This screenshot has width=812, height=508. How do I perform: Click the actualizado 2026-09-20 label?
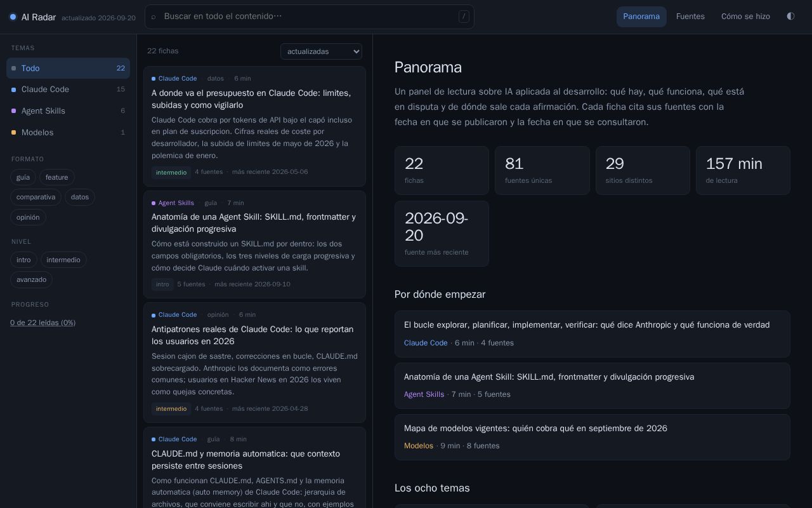point(98,18)
